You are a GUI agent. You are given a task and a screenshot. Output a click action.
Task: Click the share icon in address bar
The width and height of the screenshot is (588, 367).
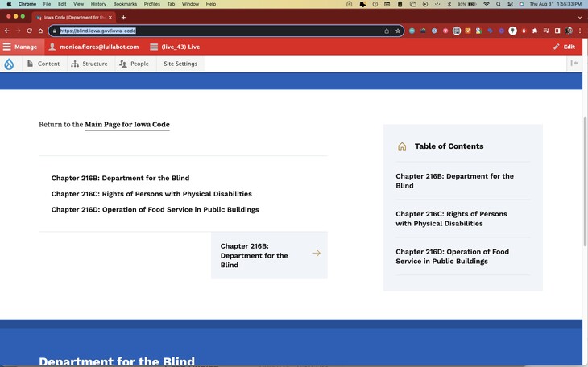(387, 31)
